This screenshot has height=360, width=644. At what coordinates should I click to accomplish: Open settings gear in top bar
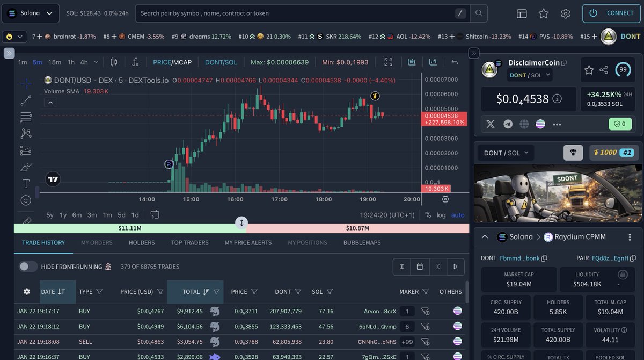pos(565,13)
